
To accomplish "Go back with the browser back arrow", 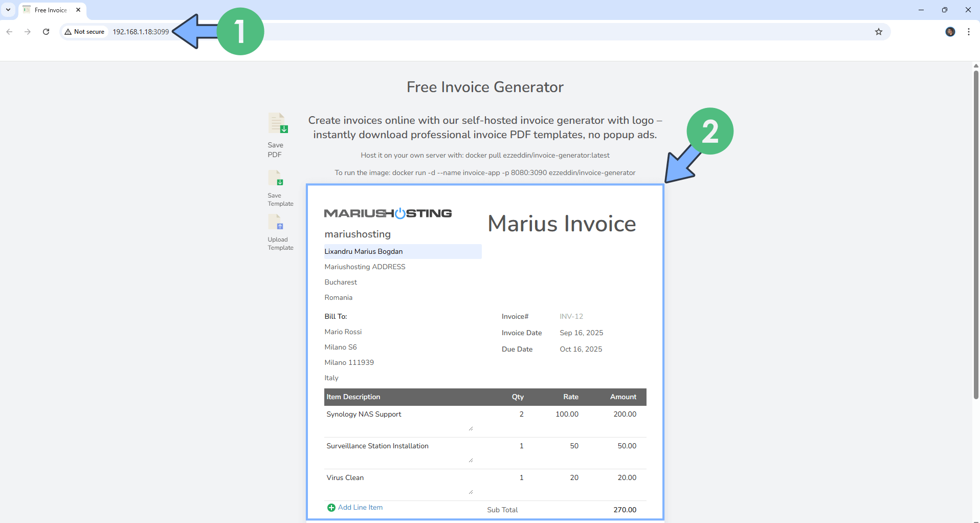I will click(9, 32).
